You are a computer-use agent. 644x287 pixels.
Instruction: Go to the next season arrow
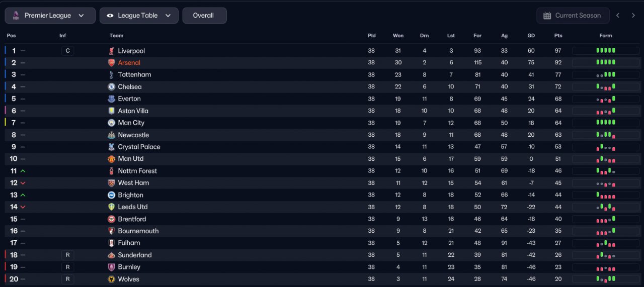(x=633, y=16)
